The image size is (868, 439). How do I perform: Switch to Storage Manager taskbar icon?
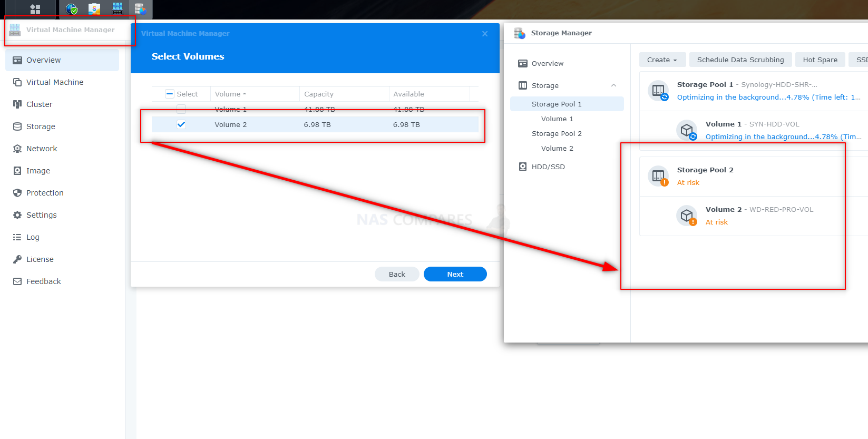[140, 9]
